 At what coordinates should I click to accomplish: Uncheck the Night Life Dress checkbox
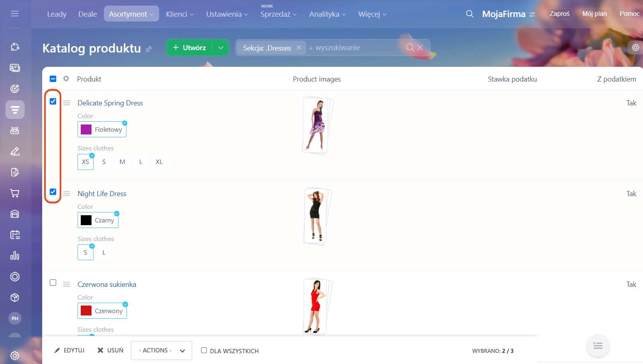[53, 192]
